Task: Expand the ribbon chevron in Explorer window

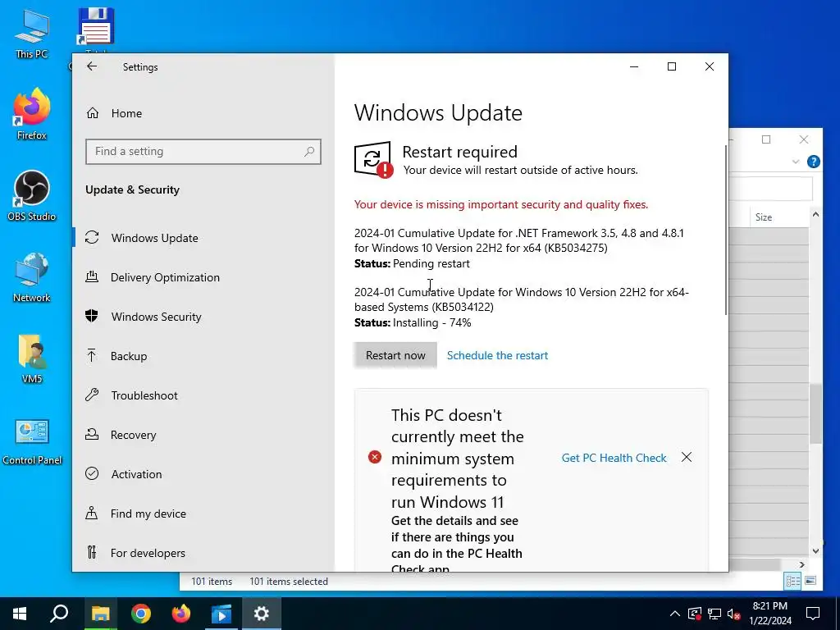Action: 796,162
